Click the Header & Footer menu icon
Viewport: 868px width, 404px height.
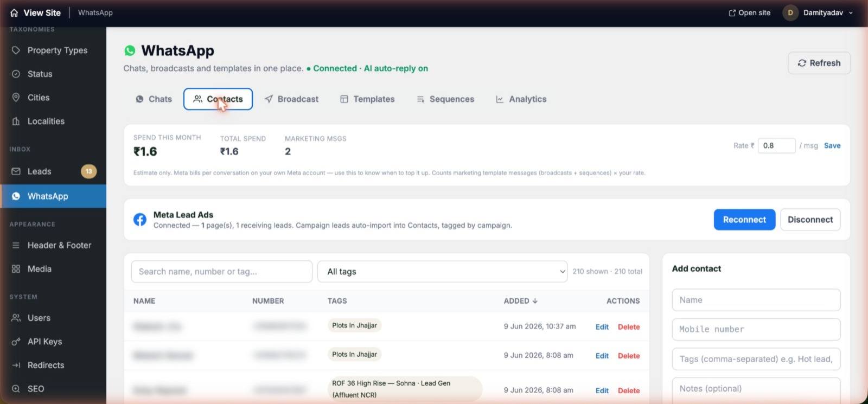[16, 245]
